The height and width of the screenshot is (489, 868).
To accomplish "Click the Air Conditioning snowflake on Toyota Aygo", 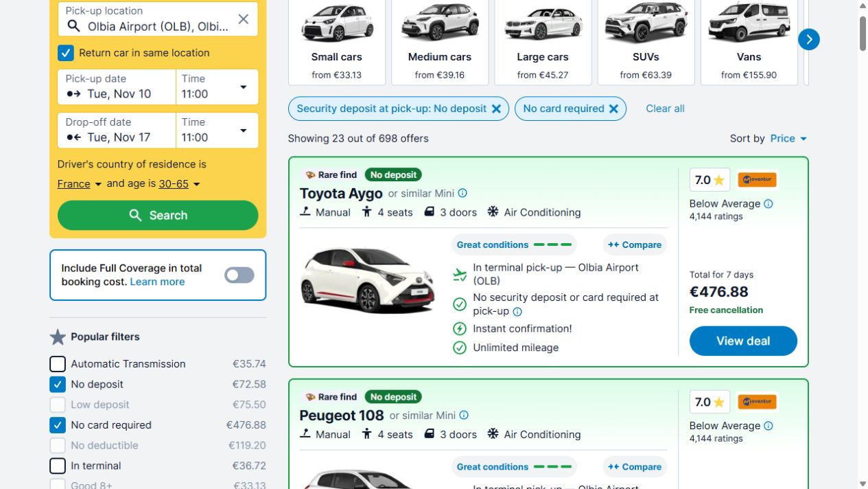I will (x=493, y=212).
